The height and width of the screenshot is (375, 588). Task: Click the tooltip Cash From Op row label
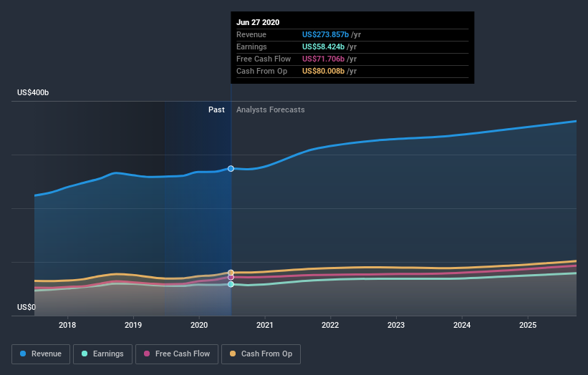(261, 71)
